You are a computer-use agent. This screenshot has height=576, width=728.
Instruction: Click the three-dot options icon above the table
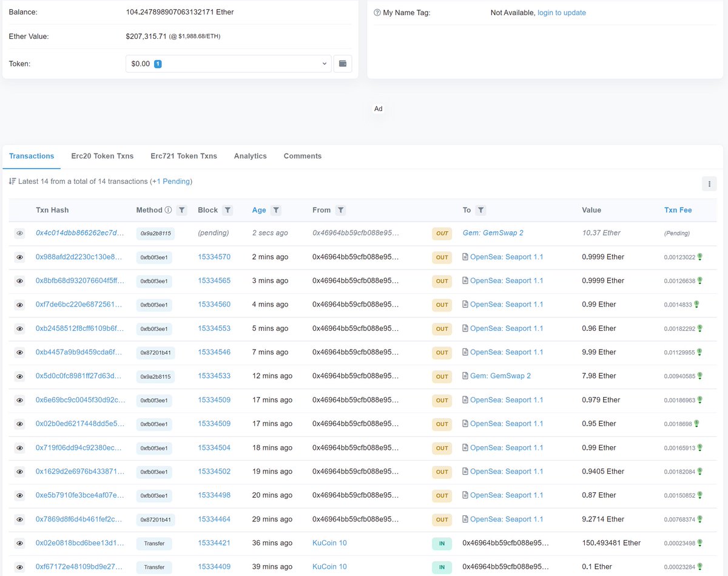[x=709, y=183]
